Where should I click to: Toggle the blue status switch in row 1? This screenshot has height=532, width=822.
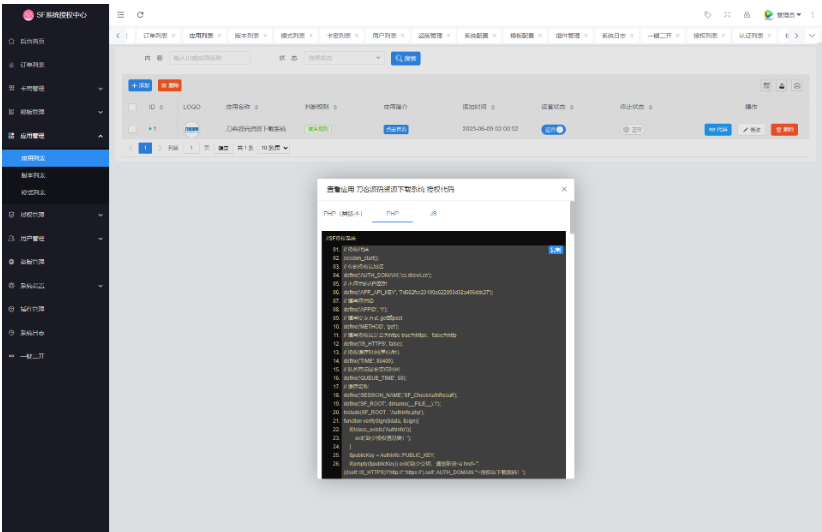(553, 129)
